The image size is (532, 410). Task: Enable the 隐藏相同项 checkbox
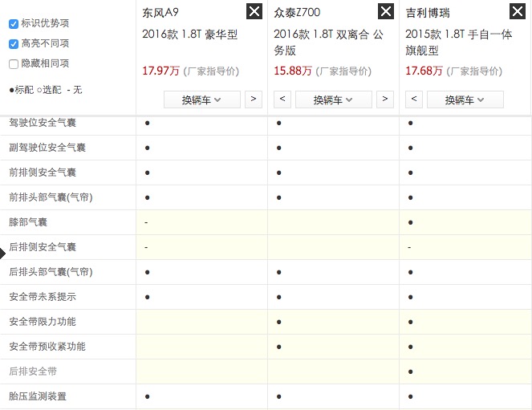click(x=14, y=64)
